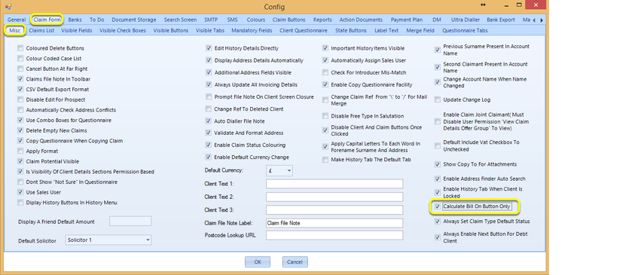Expand the Default Solicitor combo box

point(148,240)
